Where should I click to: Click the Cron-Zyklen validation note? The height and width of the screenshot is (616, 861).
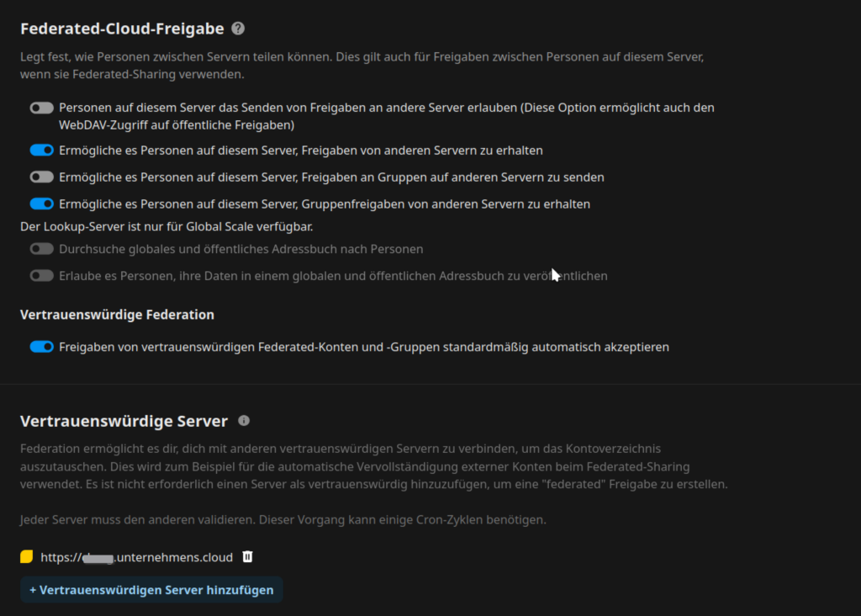pyautogui.click(x=283, y=519)
